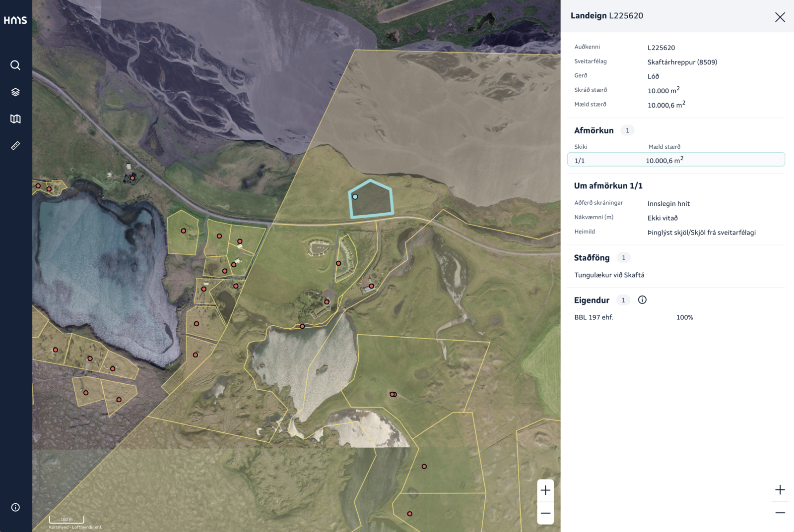794x532 pixels.
Task: Select the ruler measuring tool
Action: [x=15, y=146]
